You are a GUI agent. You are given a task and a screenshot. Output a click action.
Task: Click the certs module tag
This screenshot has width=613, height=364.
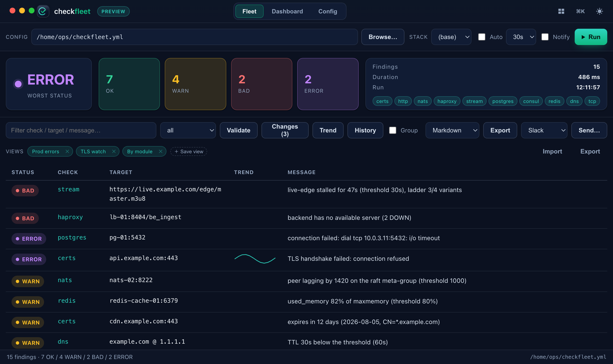382,101
